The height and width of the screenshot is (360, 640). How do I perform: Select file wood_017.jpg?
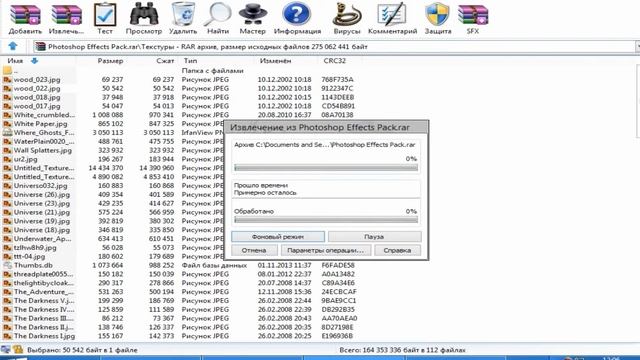click(37, 106)
